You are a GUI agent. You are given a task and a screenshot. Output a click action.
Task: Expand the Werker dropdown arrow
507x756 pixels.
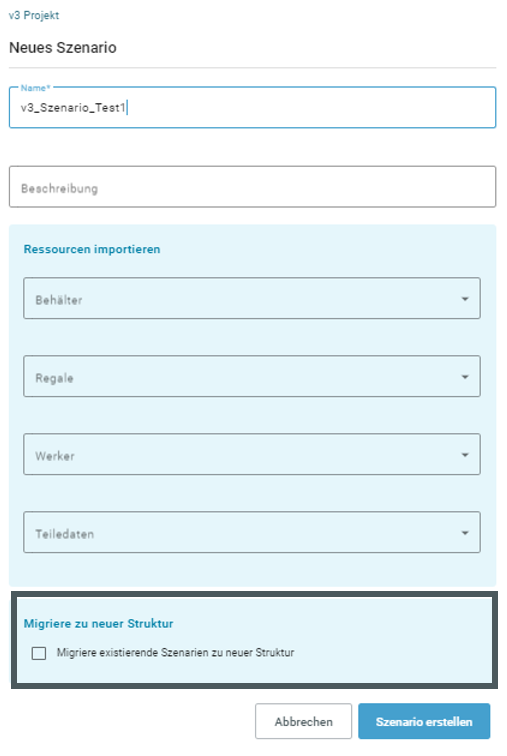pos(465,455)
